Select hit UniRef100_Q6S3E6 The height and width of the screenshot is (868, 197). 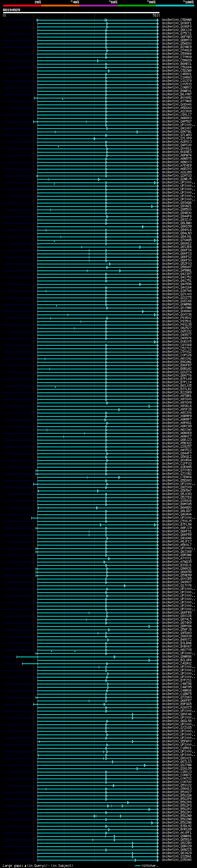coord(177,247)
